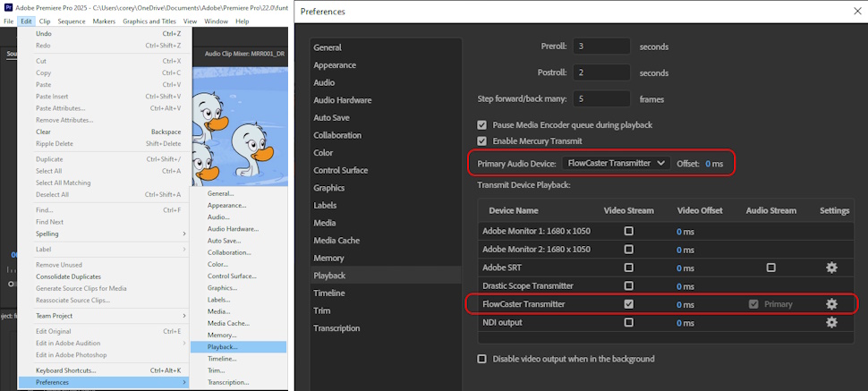Image resolution: width=868 pixels, height=391 pixels.
Task: Choose Playback... in Preferences submenu
Action: click(x=239, y=346)
